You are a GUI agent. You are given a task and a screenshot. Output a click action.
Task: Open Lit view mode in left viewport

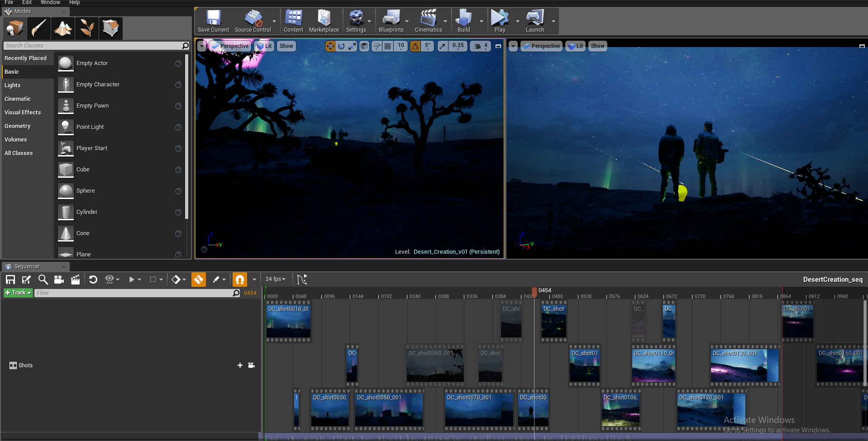pyautogui.click(x=264, y=46)
